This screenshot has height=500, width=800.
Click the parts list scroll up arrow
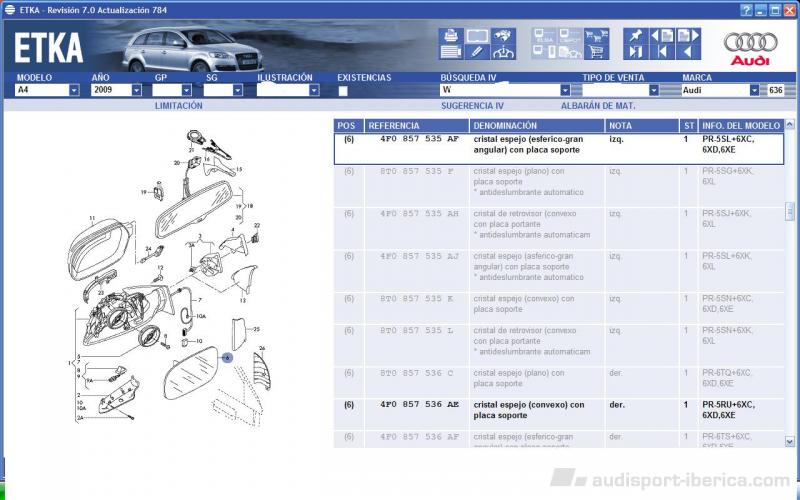pyautogui.click(x=790, y=124)
